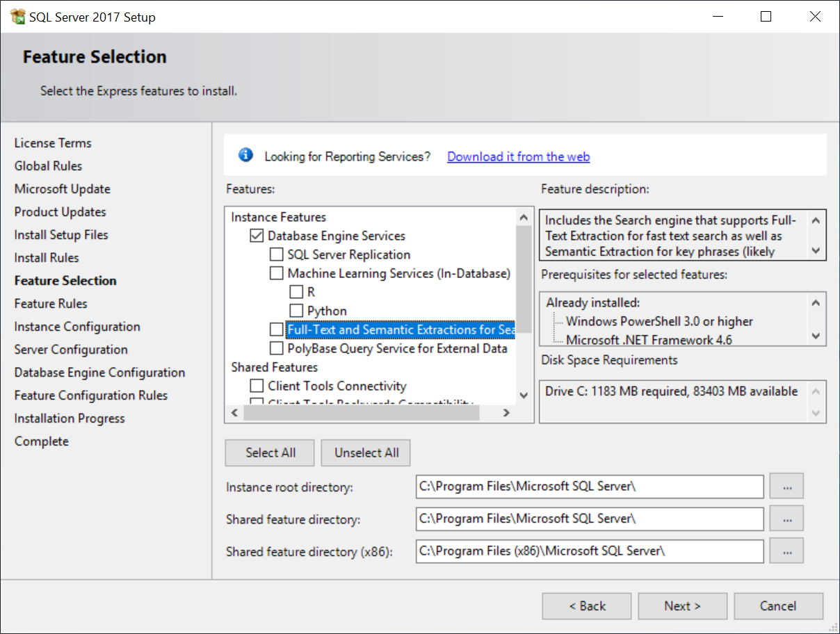Enable the SQL Server Replication checkbox
840x634 pixels.
point(276,254)
